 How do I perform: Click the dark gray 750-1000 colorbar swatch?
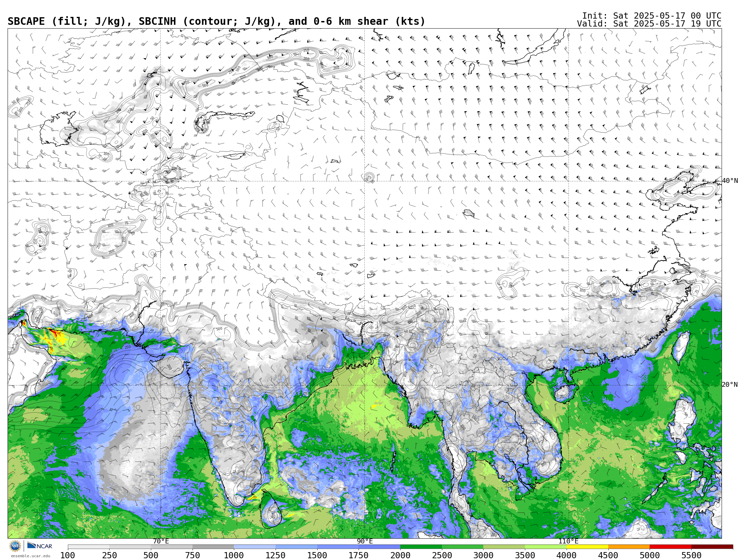click(213, 547)
